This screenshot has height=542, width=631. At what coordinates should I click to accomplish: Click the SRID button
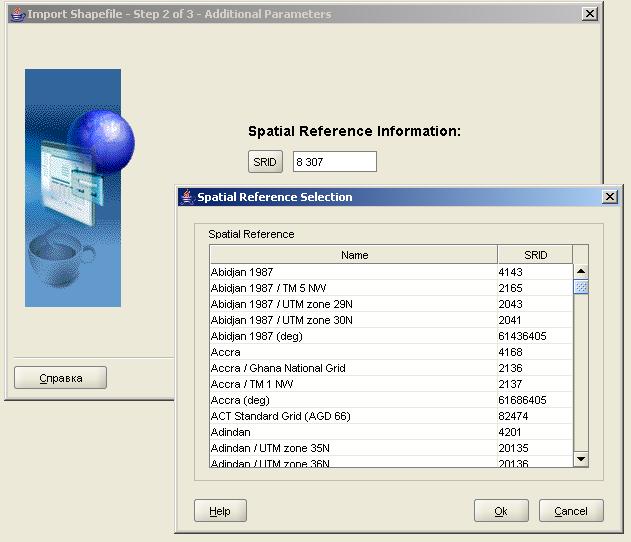click(265, 162)
